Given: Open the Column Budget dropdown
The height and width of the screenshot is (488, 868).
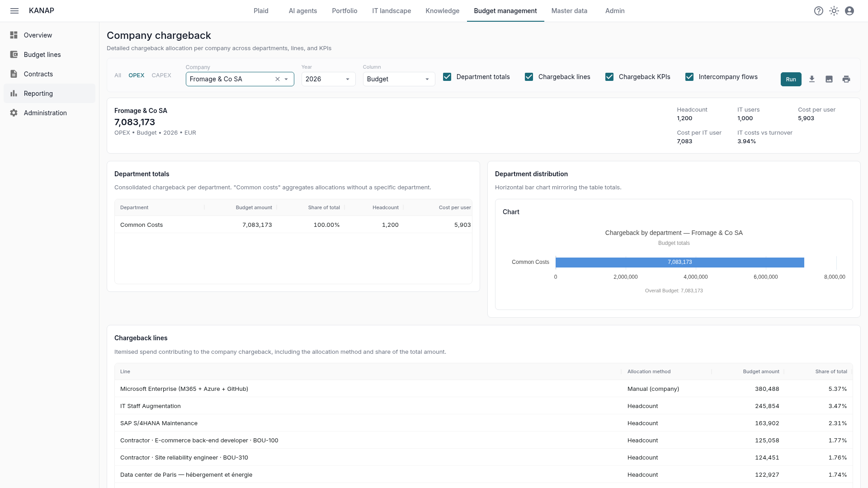Looking at the screenshot, I should 399,79.
